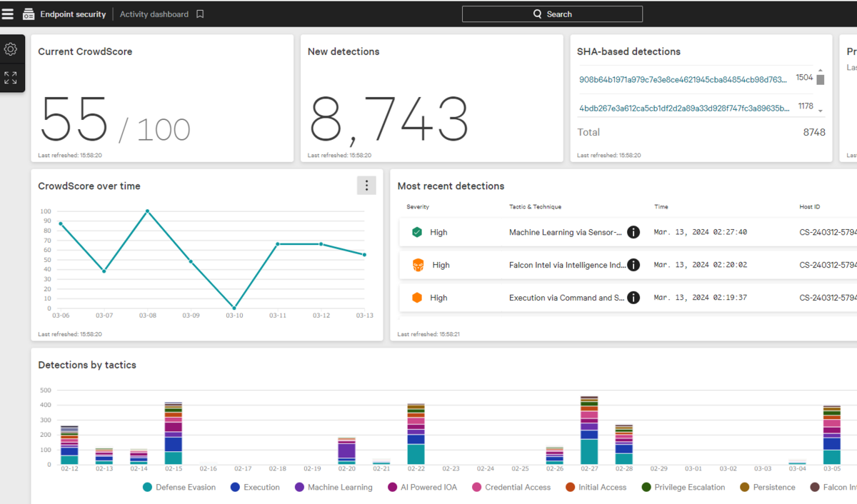The height and width of the screenshot is (504, 857).
Task: Click the 03-08 peak point on CrowdScore chart
Action: tap(147, 211)
